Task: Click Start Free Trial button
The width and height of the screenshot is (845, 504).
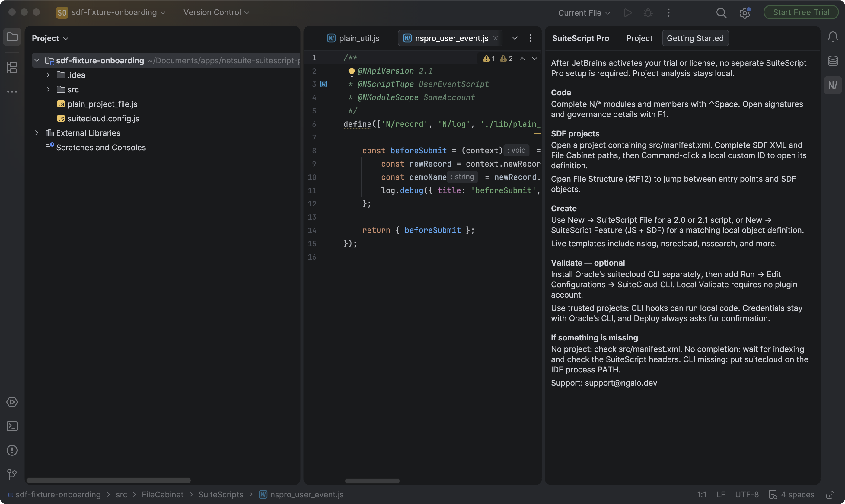Action: 801,13
